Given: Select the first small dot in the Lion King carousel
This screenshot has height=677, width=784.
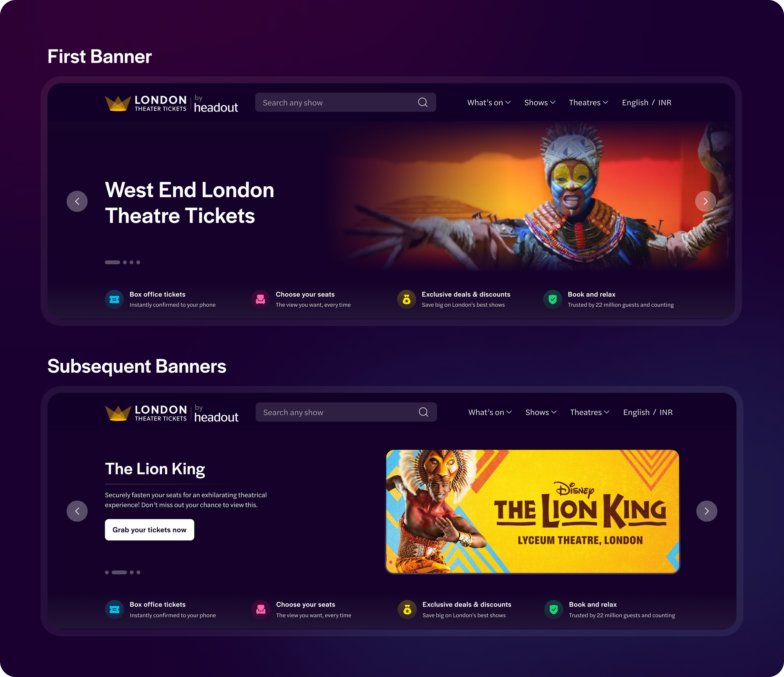Looking at the screenshot, I should coord(107,572).
